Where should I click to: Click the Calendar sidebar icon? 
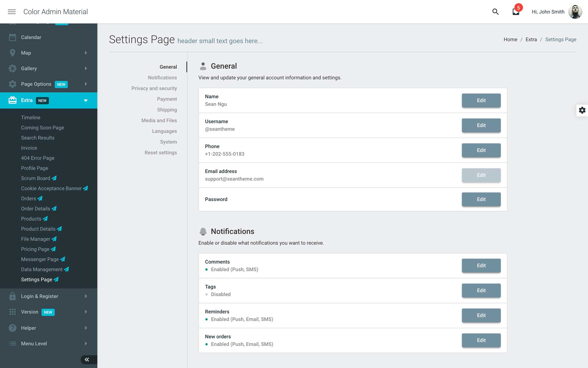pos(13,37)
